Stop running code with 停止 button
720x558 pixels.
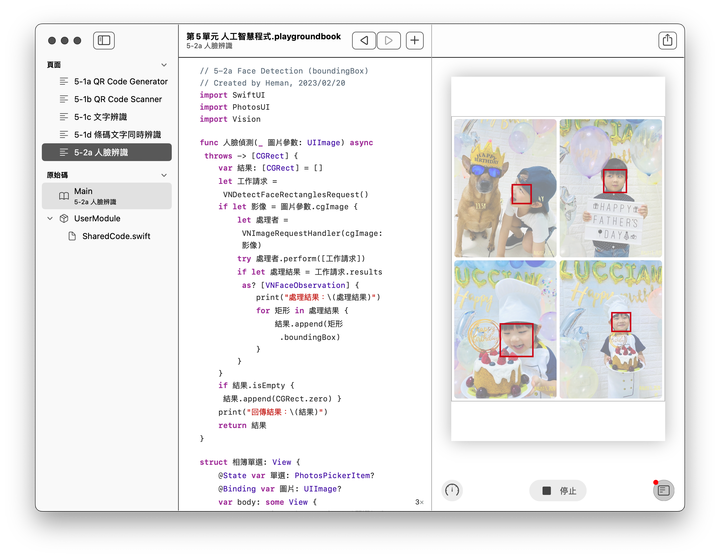(x=558, y=490)
